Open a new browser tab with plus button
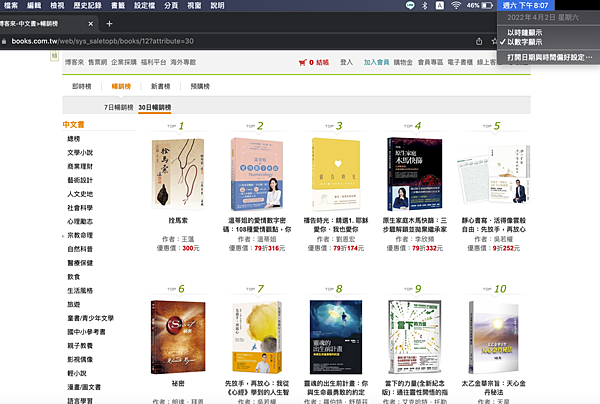This screenshot has width=600, height=404. click(109, 24)
